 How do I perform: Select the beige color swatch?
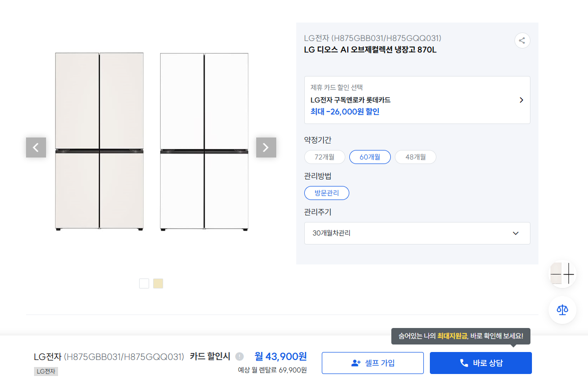(x=158, y=283)
